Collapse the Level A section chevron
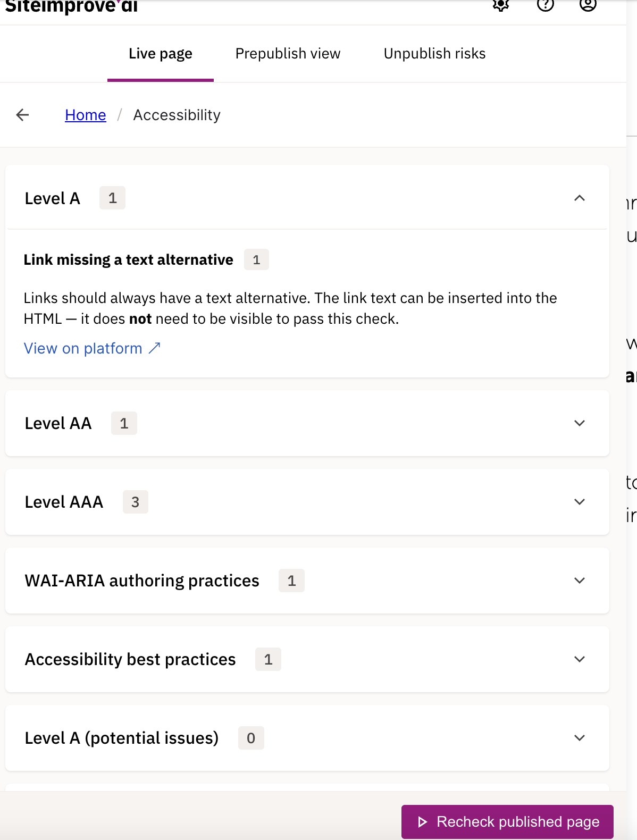The image size is (637, 840). 580,198
